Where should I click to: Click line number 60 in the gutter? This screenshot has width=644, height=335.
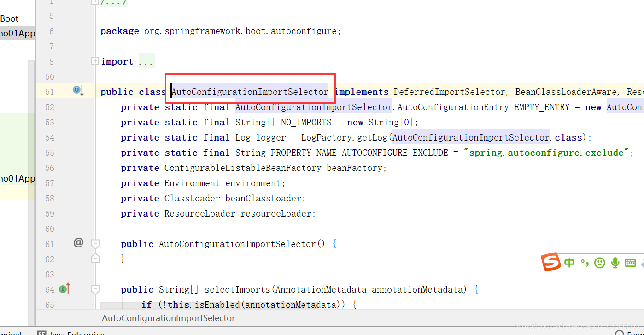click(50, 229)
